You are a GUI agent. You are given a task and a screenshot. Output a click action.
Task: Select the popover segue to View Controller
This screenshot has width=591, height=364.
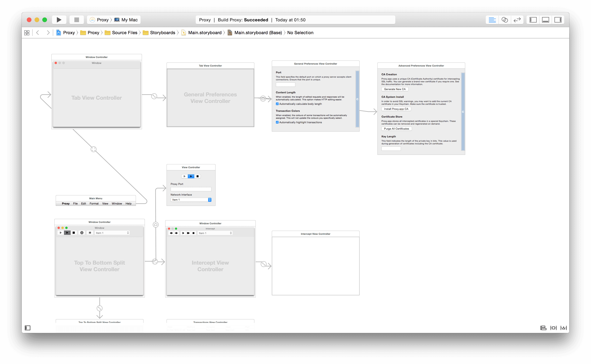pyautogui.click(x=156, y=225)
